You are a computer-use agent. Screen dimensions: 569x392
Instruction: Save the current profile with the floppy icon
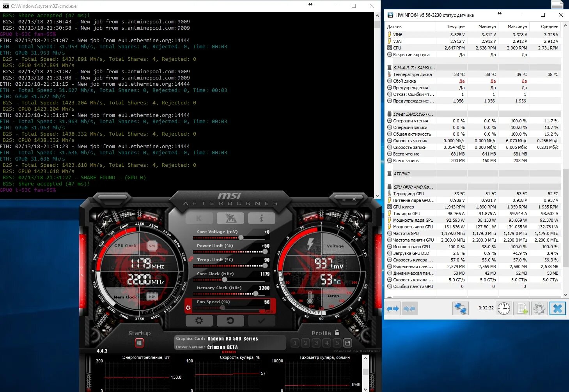pos(348,343)
